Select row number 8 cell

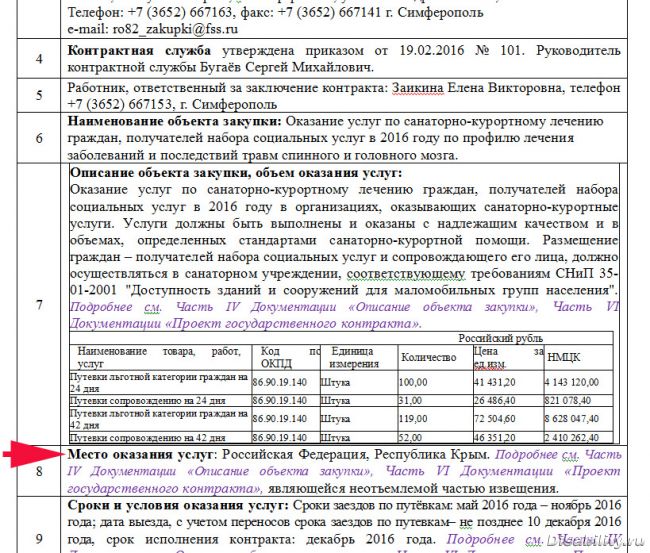click(39, 471)
